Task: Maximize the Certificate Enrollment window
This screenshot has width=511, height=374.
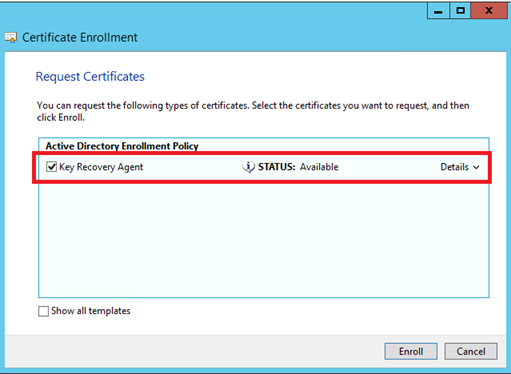Action: pos(460,11)
